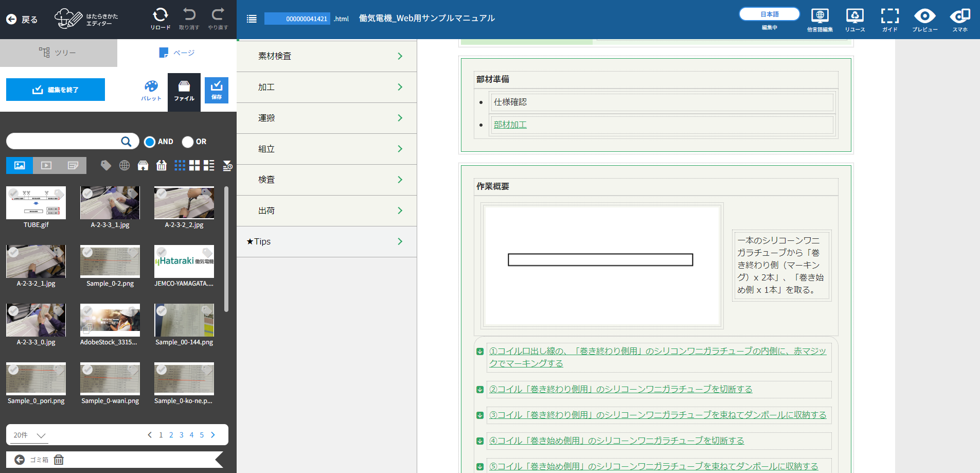Screen dimensions: 980x473
Task: Open the パレット palette icon
Action: tap(151, 86)
